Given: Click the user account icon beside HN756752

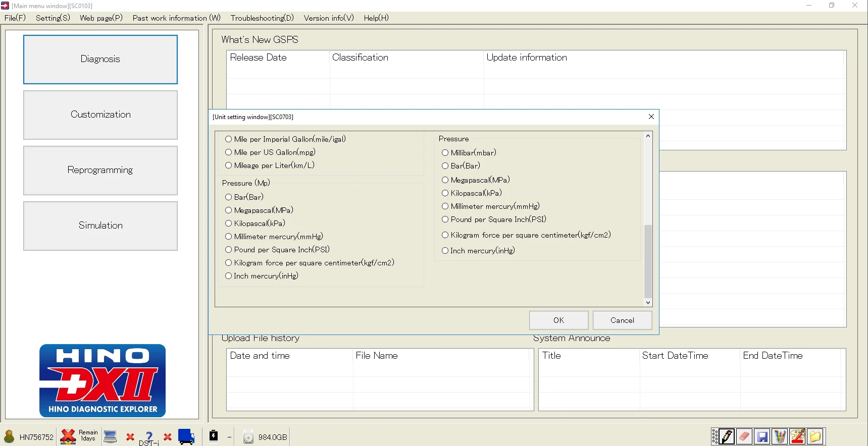Looking at the screenshot, I should coord(9,436).
